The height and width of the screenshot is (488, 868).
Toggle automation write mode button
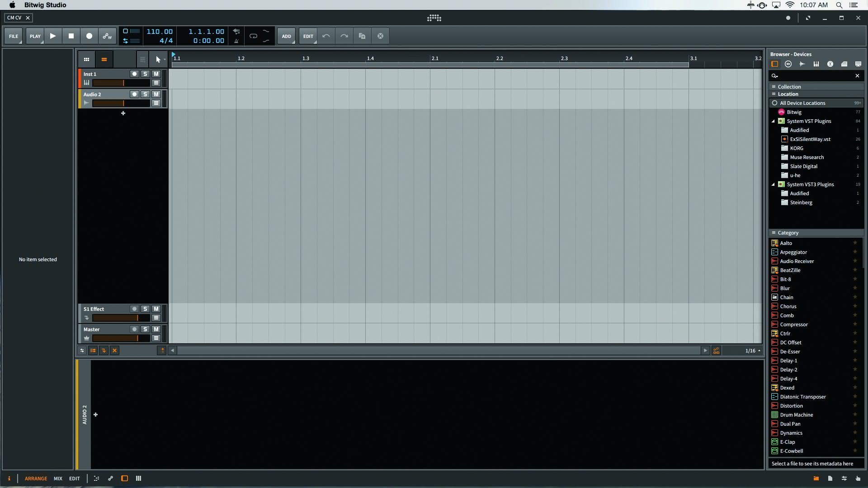tap(107, 36)
